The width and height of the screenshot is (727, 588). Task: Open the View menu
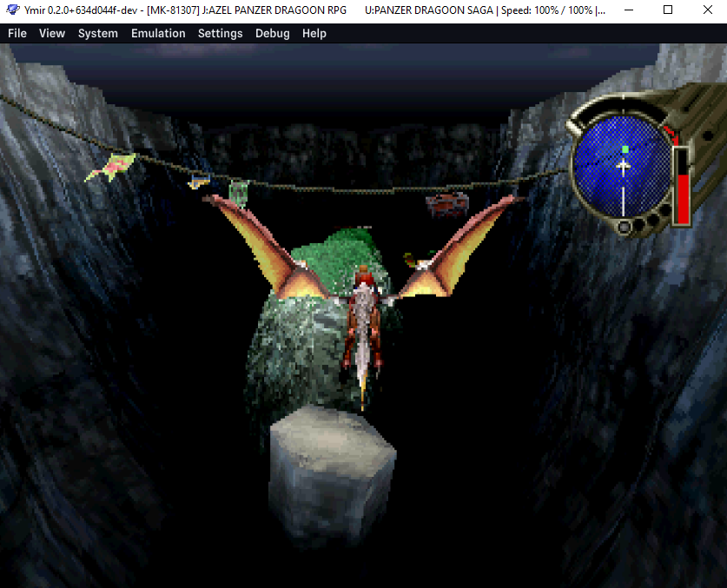pyautogui.click(x=52, y=33)
